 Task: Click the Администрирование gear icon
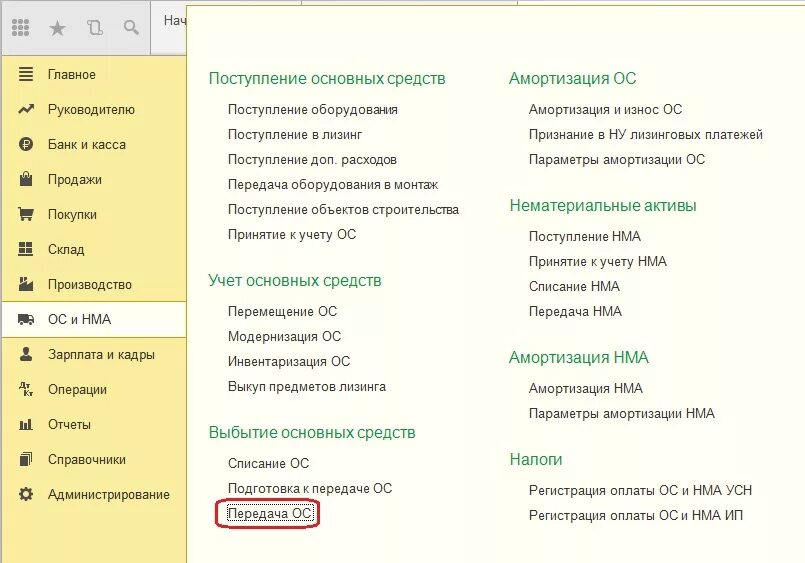(x=26, y=494)
